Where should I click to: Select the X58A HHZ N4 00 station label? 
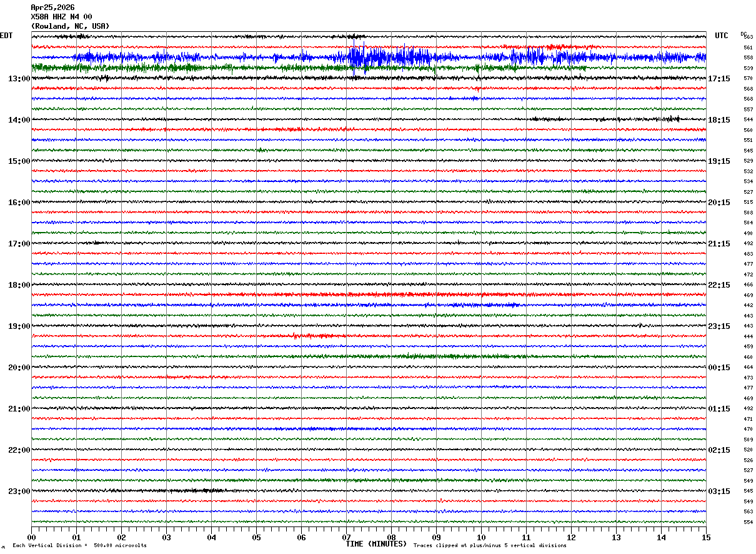tap(61, 17)
